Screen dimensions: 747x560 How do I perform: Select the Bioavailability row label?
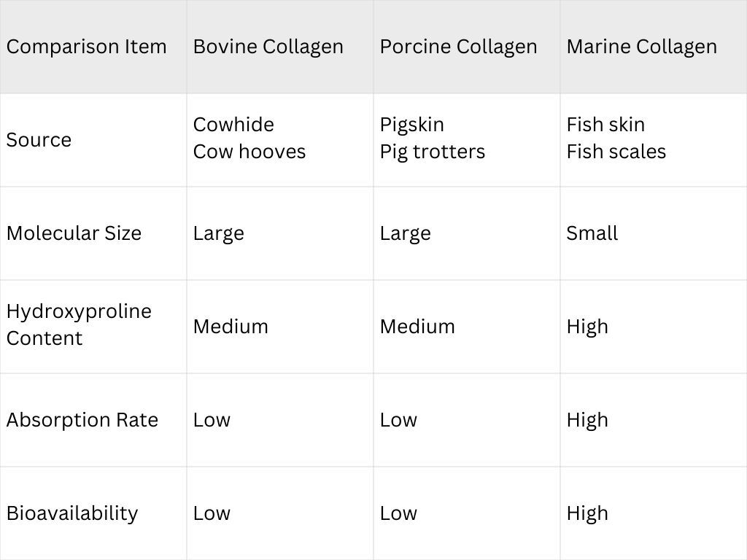tap(71, 513)
